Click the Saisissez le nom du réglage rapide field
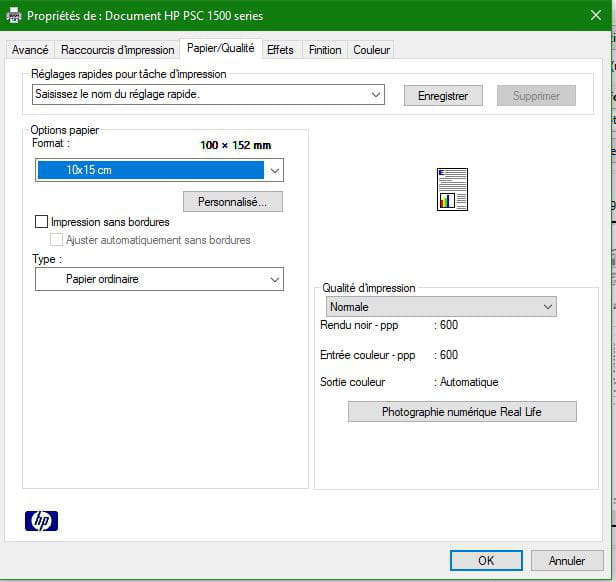Viewport: 616px width, 582px height. pyautogui.click(x=208, y=95)
